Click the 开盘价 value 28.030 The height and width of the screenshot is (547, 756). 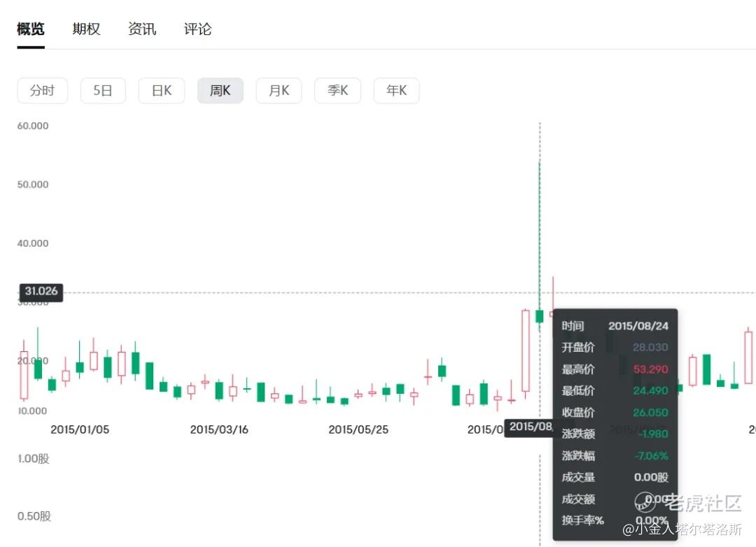(650, 348)
